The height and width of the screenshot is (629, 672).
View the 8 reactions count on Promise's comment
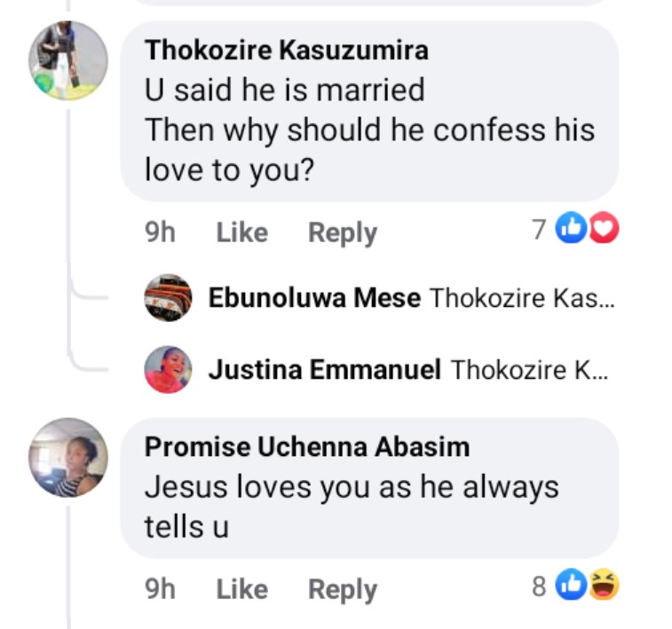[x=538, y=585]
